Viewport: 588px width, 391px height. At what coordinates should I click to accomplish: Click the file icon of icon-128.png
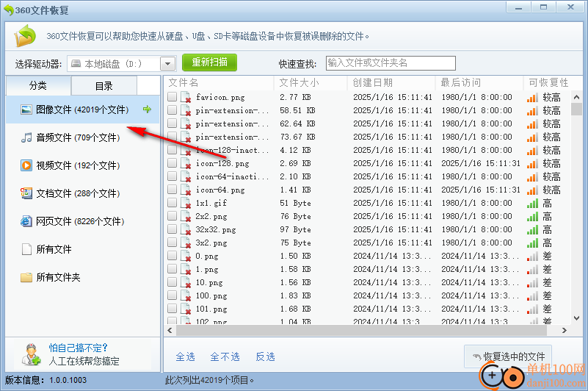point(186,163)
